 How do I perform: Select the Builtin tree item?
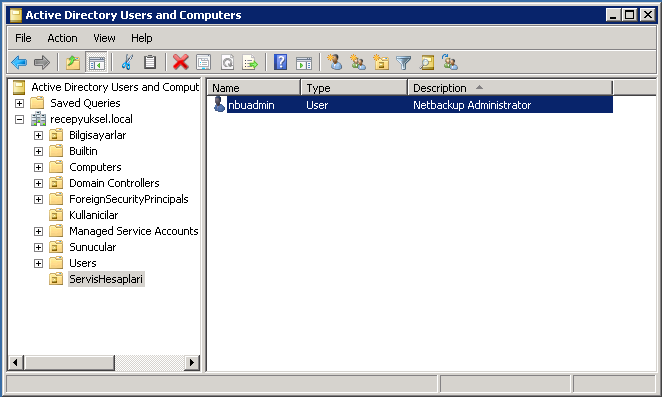pyautogui.click(x=83, y=151)
